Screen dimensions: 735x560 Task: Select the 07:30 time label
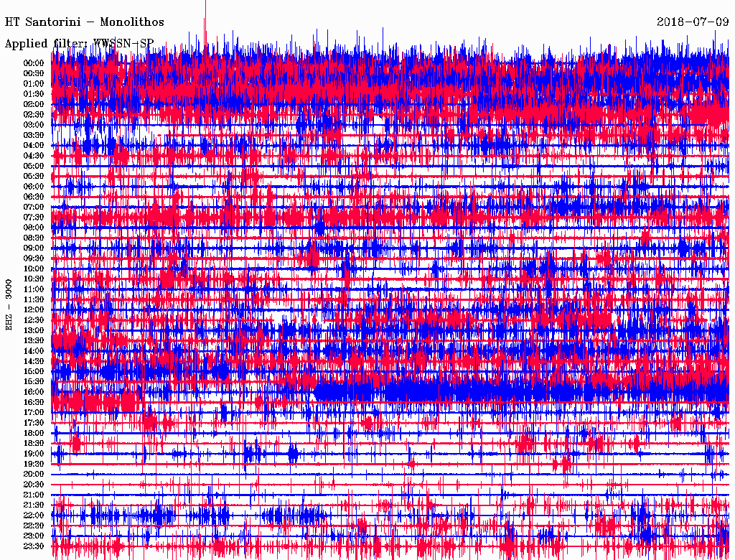coord(34,218)
